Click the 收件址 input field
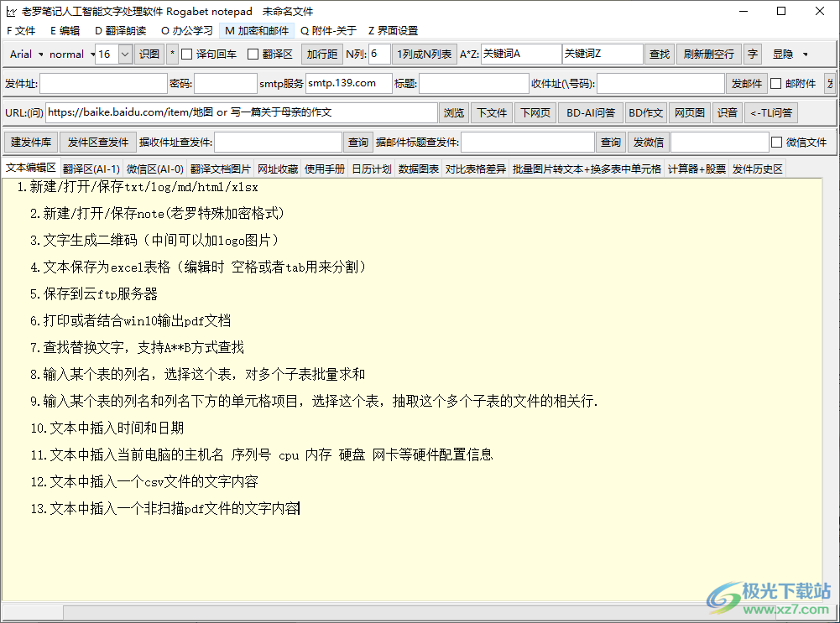This screenshot has width=840, height=623. click(x=660, y=84)
